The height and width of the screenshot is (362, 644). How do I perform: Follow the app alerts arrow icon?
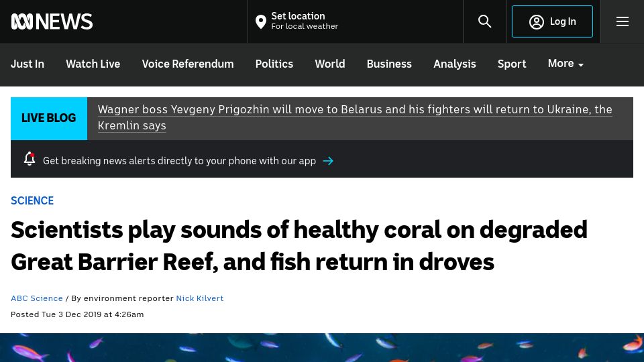pyautogui.click(x=328, y=161)
